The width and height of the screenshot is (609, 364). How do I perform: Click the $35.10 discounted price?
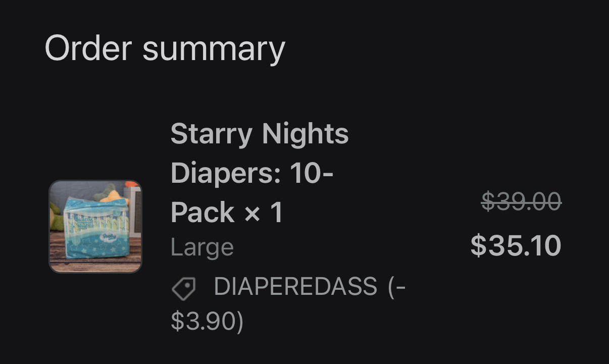(x=516, y=245)
